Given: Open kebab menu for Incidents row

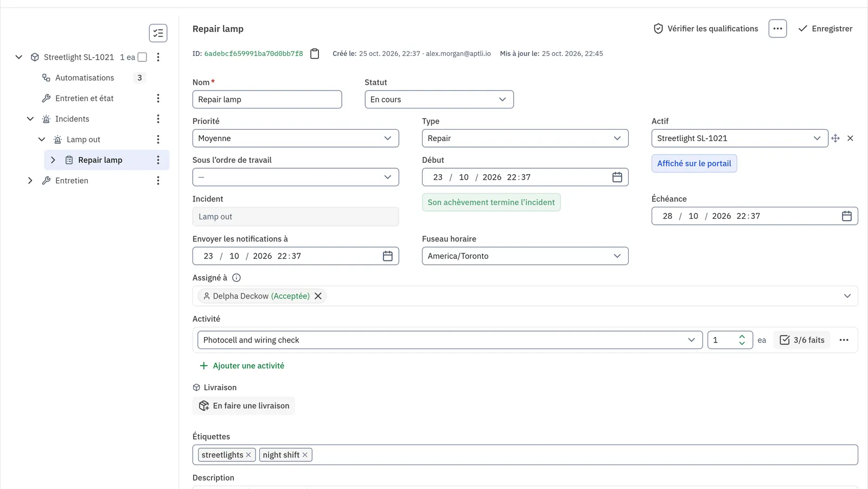Looking at the screenshot, I should 158,119.
